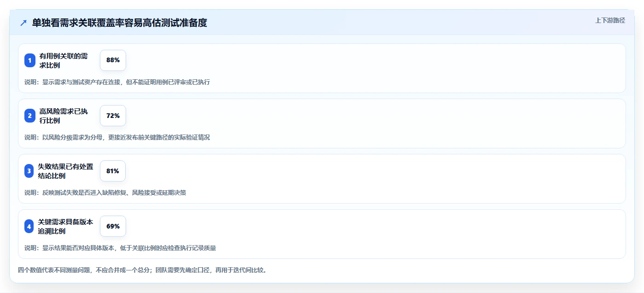Click the number 2 badge

click(30, 116)
